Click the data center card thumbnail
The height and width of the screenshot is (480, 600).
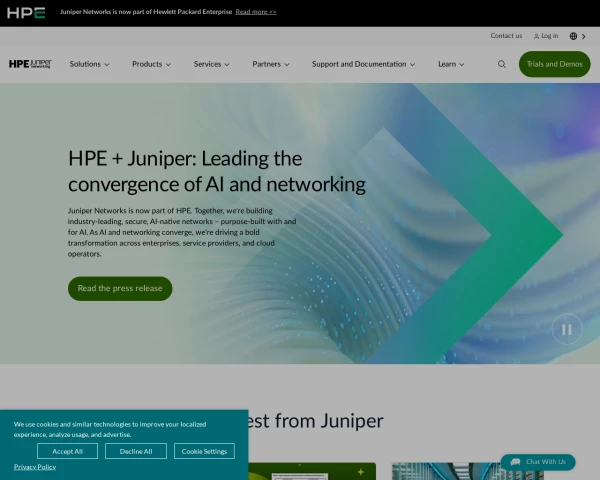point(468,471)
